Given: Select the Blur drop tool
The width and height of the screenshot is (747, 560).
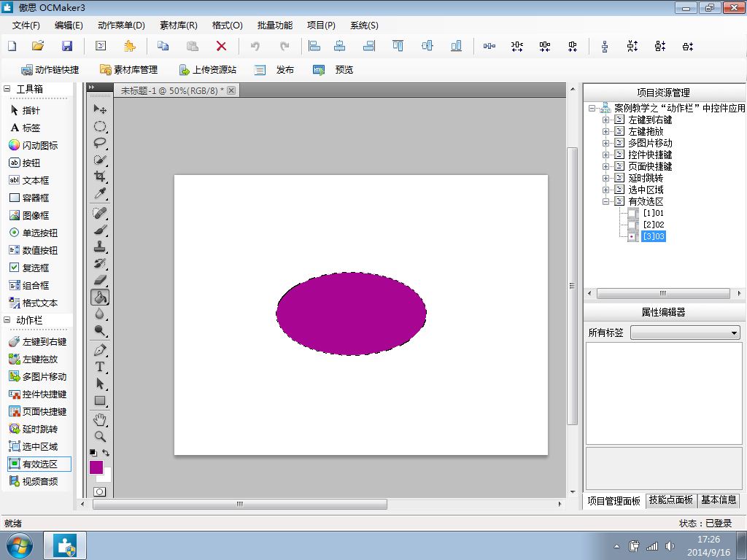Looking at the screenshot, I should (99, 314).
